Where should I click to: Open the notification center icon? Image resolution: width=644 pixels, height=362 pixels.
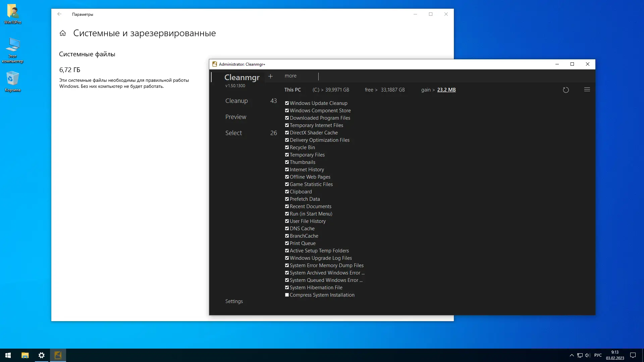633,355
